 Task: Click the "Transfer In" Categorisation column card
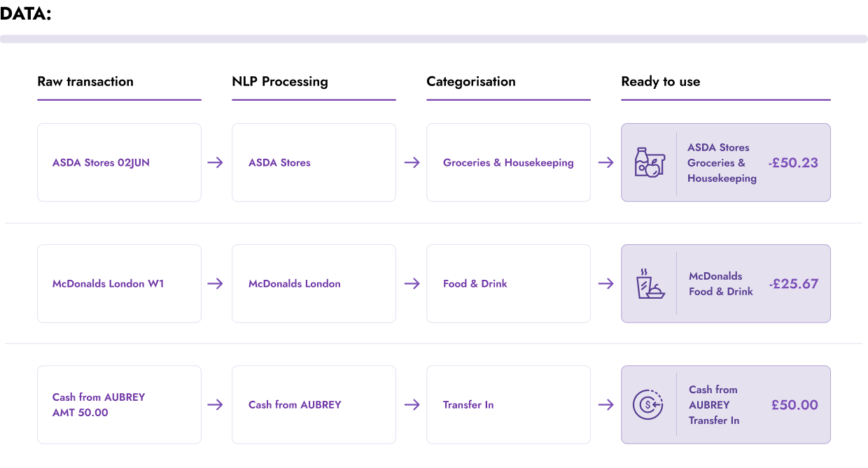[x=508, y=404]
